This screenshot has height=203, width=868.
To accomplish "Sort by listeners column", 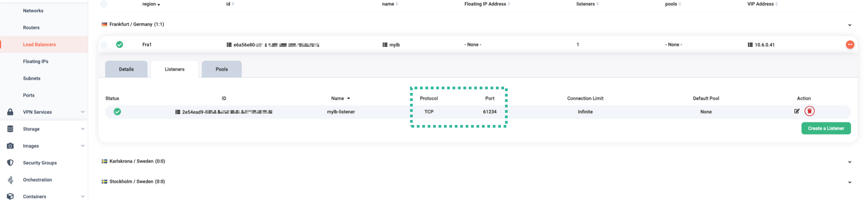I will pyautogui.click(x=588, y=4).
